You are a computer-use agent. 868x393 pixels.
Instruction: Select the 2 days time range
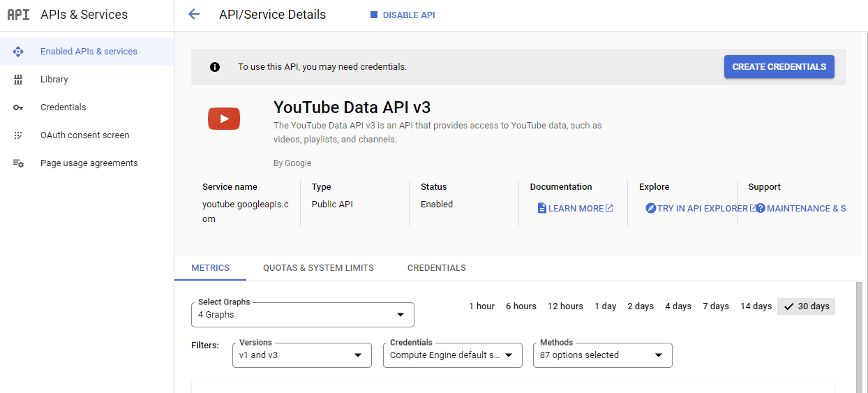click(641, 306)
